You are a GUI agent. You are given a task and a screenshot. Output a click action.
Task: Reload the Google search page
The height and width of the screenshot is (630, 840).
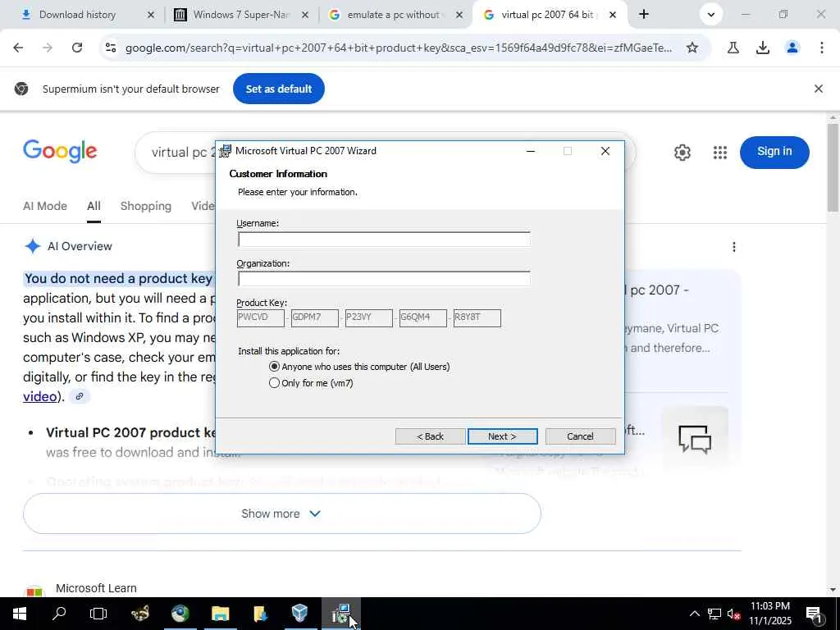tap(77, 48)
